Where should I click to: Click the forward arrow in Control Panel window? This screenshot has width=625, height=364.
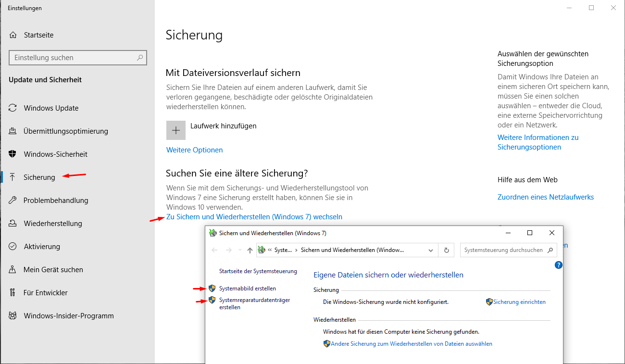pos(229,250)
